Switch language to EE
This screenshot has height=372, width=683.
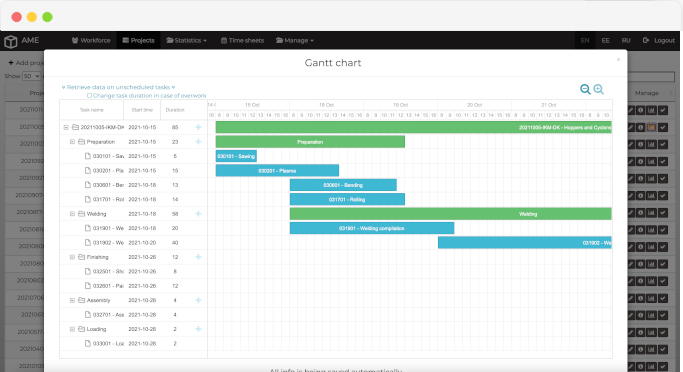(605, 40)
